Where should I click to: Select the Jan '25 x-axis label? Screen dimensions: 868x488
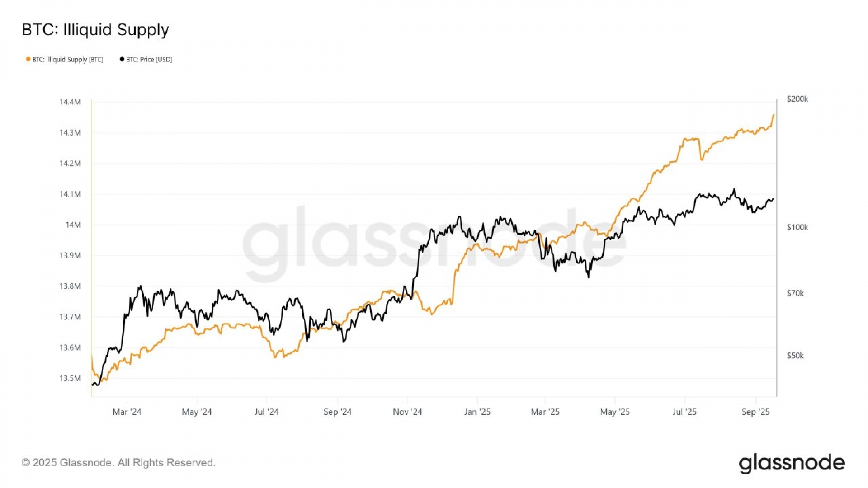(x=477, y=412)
